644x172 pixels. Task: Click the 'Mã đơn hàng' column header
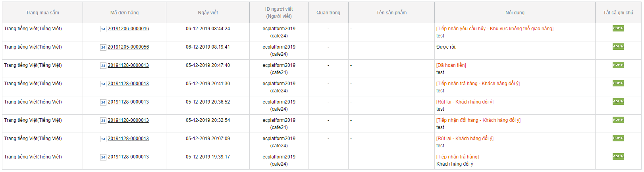coord(124,13)
